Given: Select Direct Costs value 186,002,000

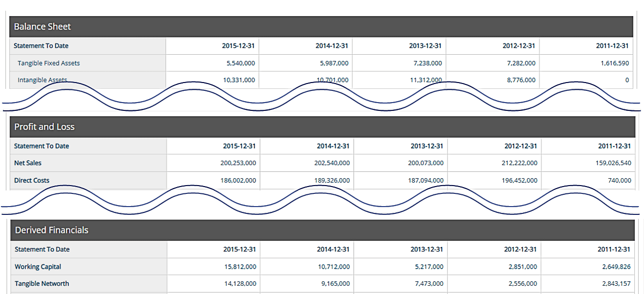Looking at the screenshot, I should point(238,181).
